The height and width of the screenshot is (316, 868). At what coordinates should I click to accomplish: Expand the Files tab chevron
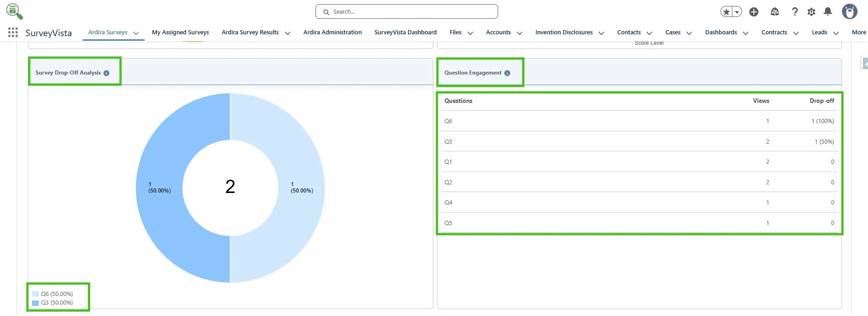470,33
